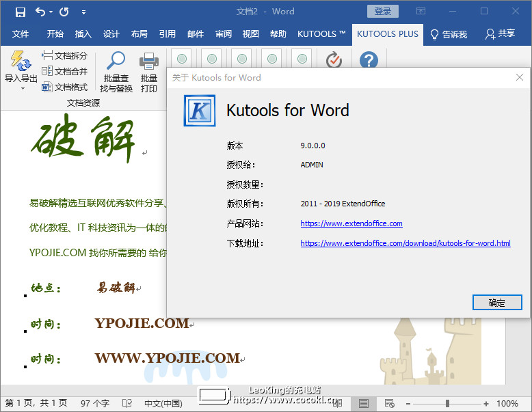Click the 文档合并 merge documents tool
This screenshot has width=532, height=412.
click(x=64, y=71)
